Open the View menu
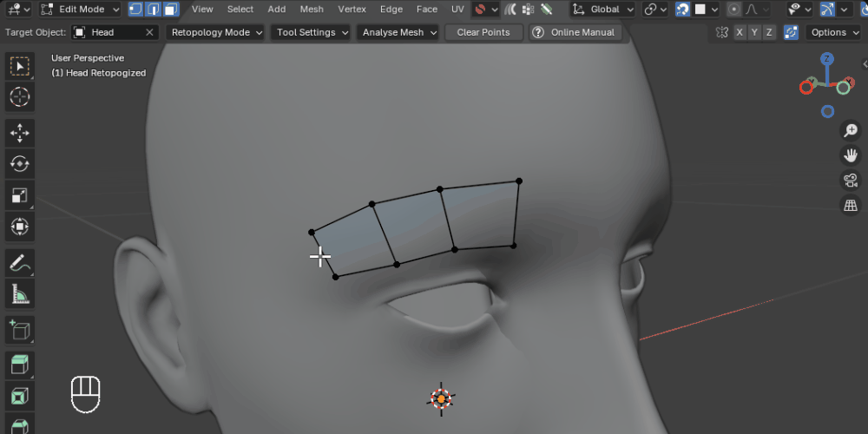 (202, 9)
